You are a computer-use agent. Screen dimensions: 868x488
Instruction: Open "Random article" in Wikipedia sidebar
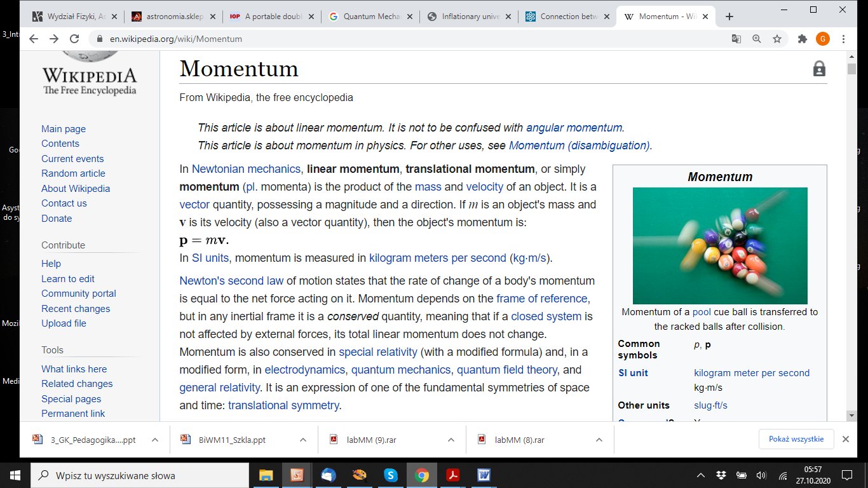click(x=73, y=173)
